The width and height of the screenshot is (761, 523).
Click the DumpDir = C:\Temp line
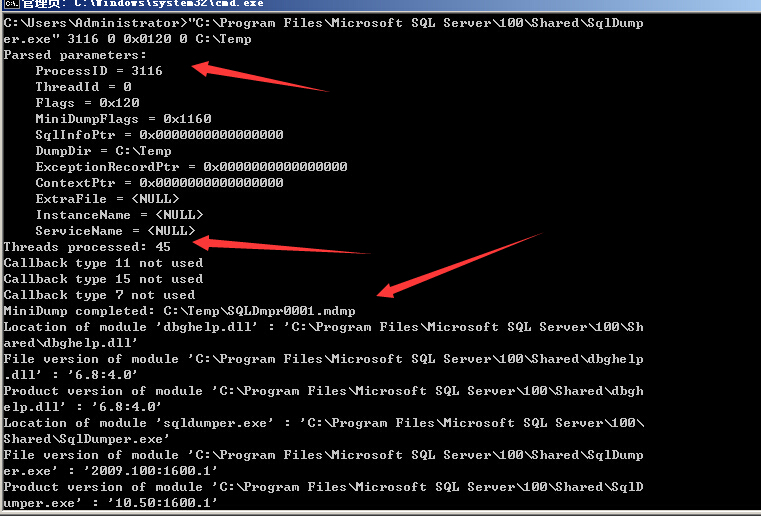coord(103,151)
